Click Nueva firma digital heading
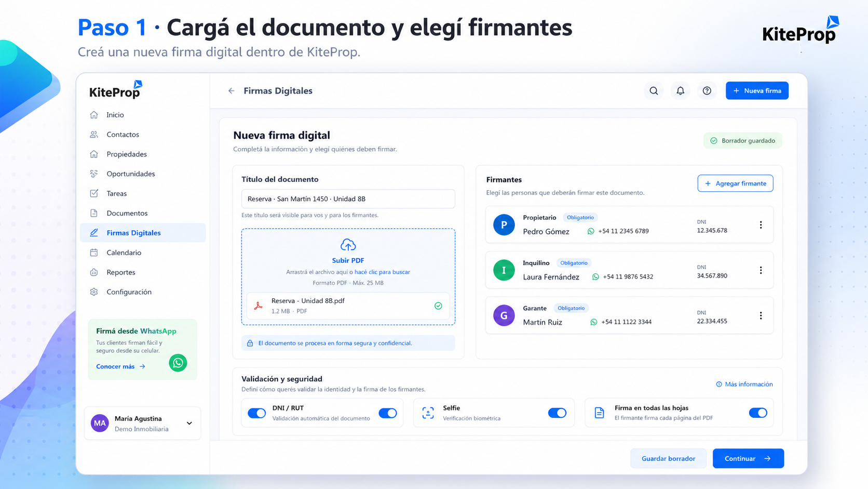 (281, 136)
